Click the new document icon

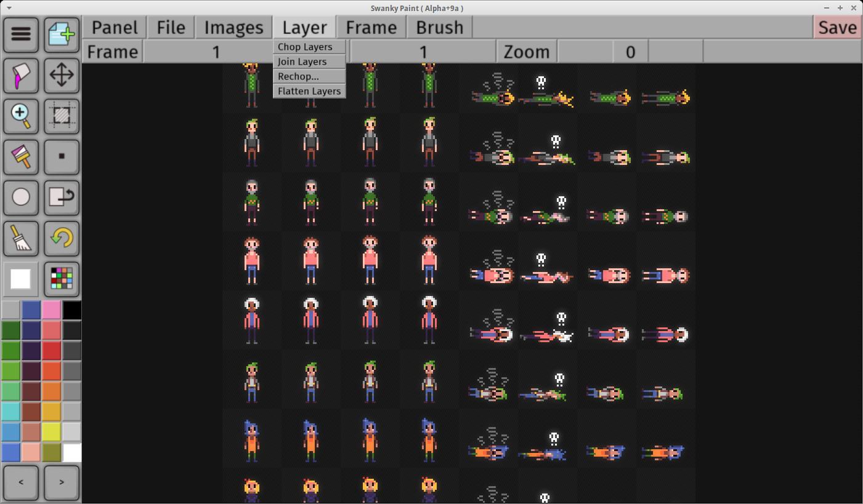pyautogui.click(x=62, y=34)
